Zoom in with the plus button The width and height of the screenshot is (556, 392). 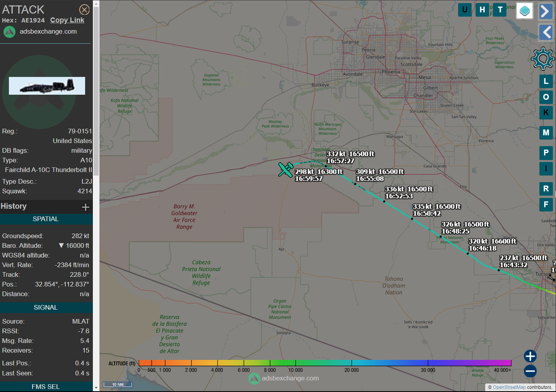(x=530, y=356)
